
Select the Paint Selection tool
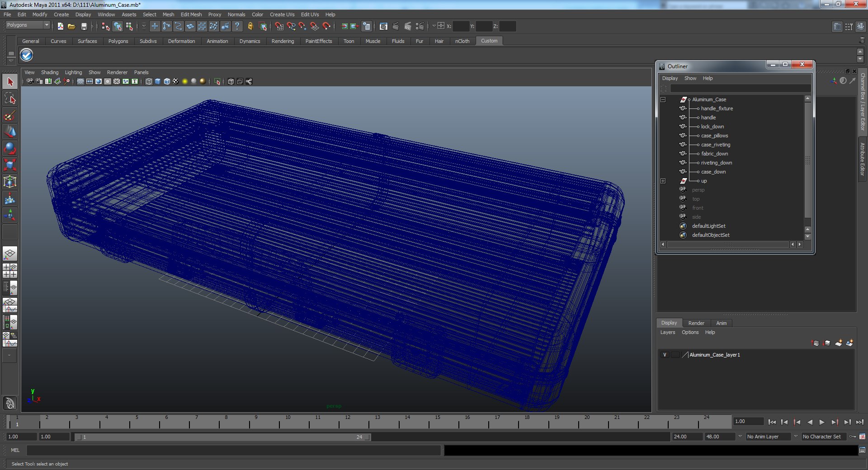tap(10, 115)
